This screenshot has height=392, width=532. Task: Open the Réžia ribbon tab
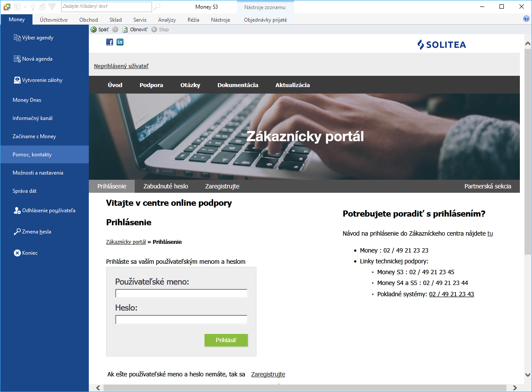click(x=194, y=19)
